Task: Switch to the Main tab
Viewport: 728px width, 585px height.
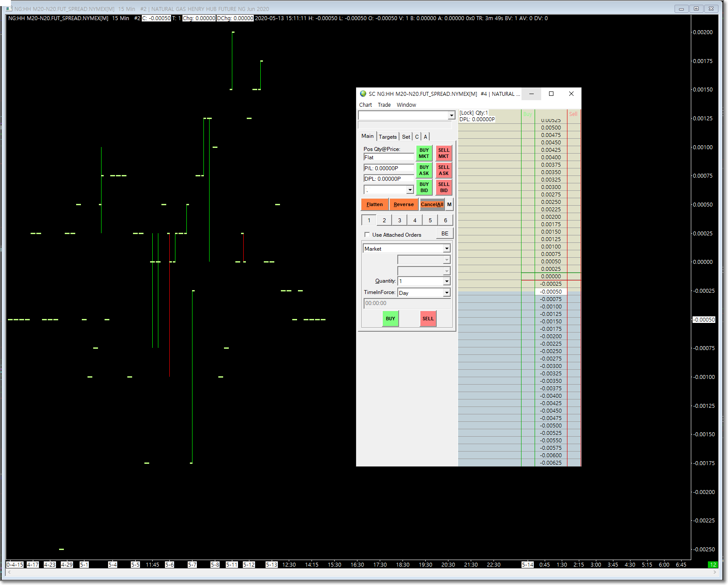Action: point(367,136)
